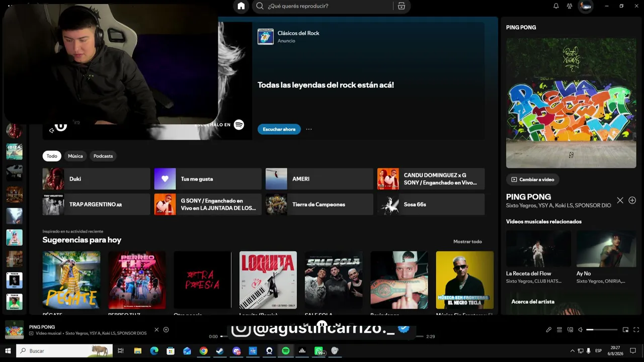This screenshot has height=362, width=644.
Task: Open CANDU DOMINGUEZ x G SONY tile
Action: click(x=431, y=179)
